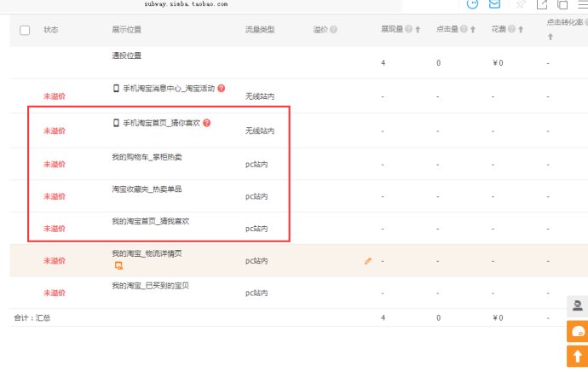Screen dimensions: 588x372
Task: Click 未溢价 status in 淘宝活动 row
Action: [x=55, y=96]
